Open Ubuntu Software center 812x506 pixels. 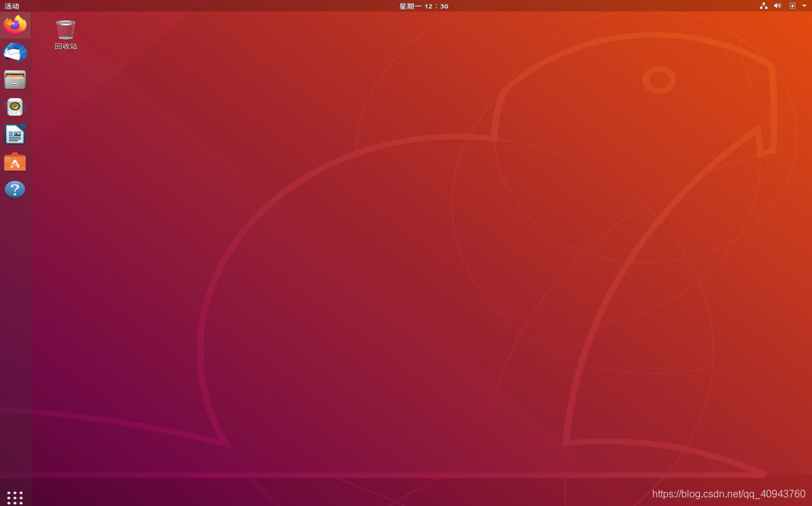click(x=15, y=162)
